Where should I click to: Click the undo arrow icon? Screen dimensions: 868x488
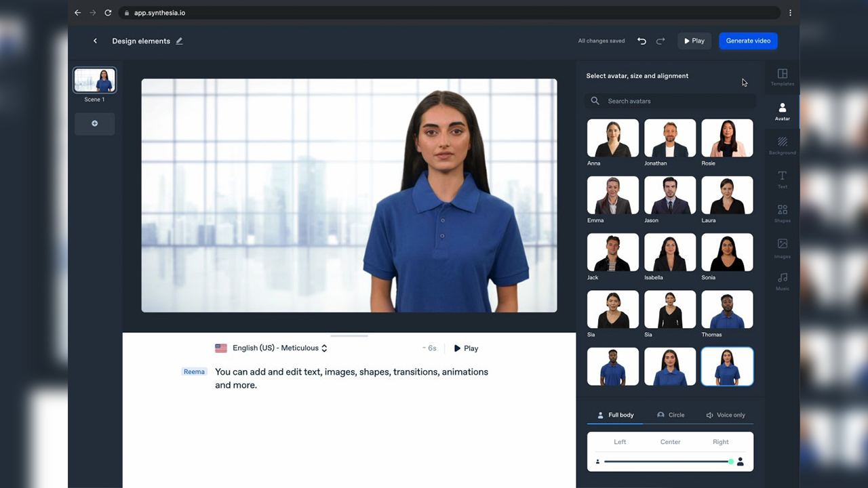[642, 41]
